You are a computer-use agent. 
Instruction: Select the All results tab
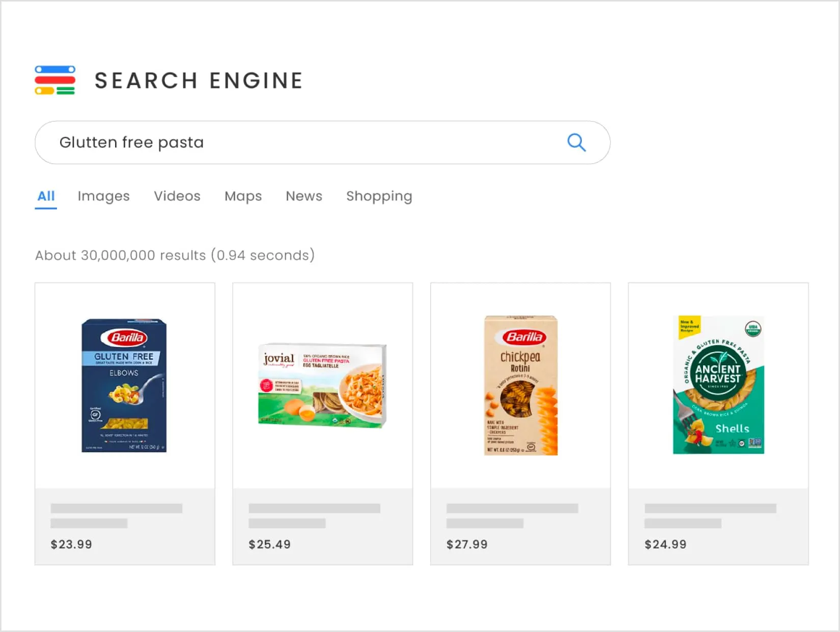45,196
